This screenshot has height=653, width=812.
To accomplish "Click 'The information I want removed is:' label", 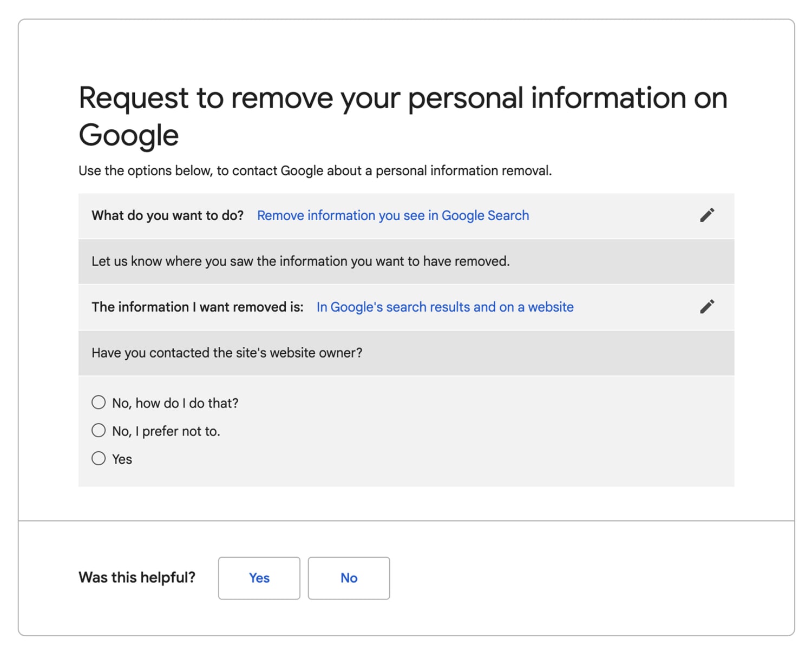I will coord(197,307).
